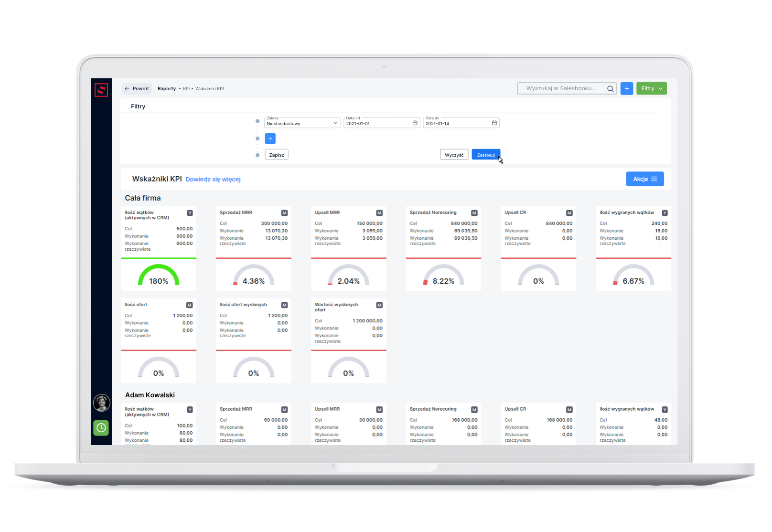
Task: Click the 4.36% Sprzedaż MRR gauge
Action: [x=254, y=276]
